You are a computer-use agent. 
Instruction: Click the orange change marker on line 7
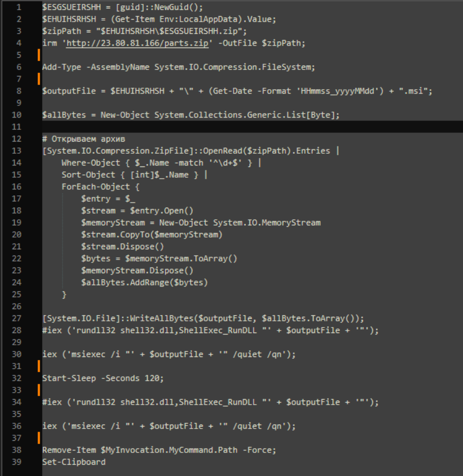(x=39, y=79)
